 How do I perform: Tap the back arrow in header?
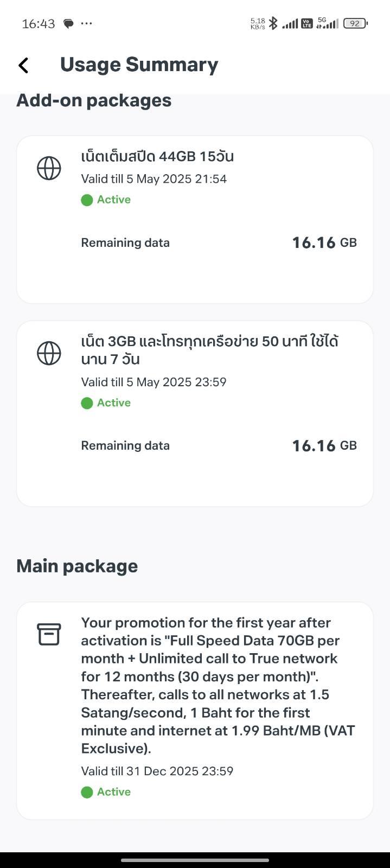[23, 65]
